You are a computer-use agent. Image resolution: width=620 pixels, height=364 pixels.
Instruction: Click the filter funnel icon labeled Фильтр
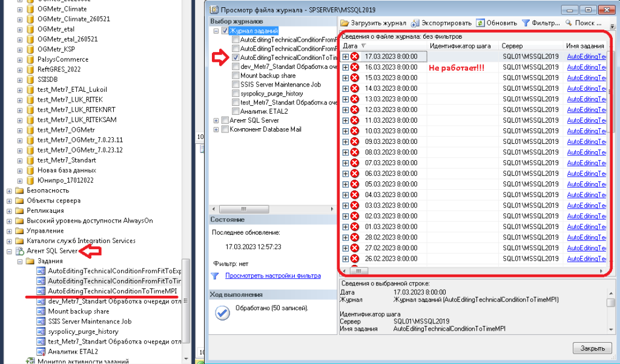[526, 24]
